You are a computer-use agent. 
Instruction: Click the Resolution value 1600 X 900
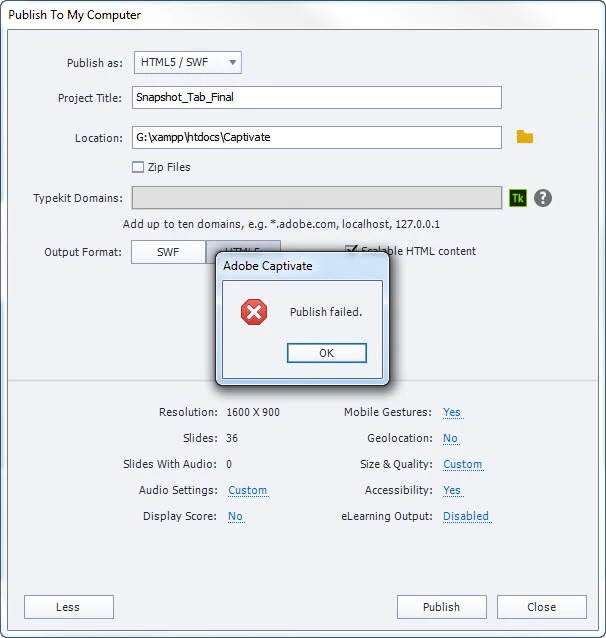coord(253,412)
